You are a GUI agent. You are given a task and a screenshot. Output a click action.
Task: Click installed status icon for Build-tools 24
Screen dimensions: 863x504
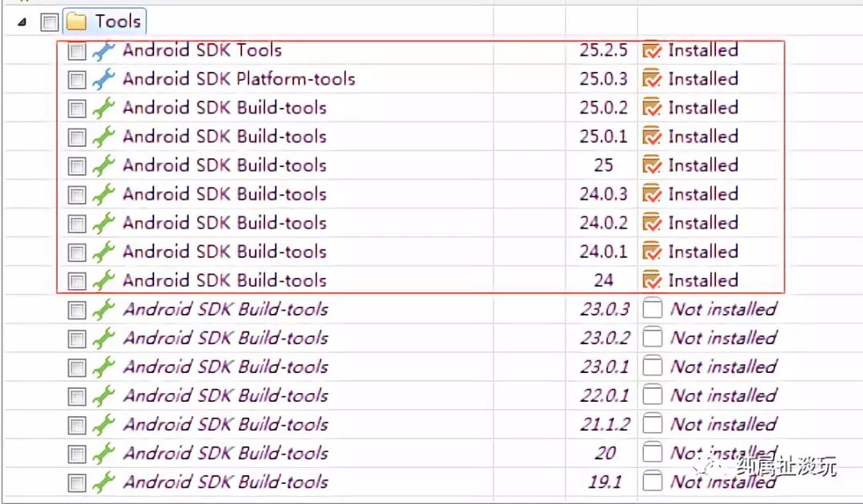point(652,280)
